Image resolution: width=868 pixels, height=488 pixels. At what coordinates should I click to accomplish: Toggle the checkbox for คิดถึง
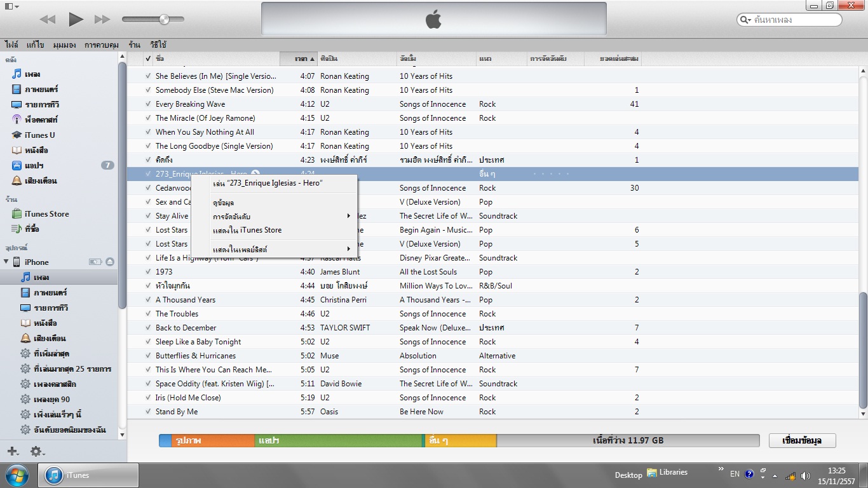pyautogui.click(x=148, y=160)
